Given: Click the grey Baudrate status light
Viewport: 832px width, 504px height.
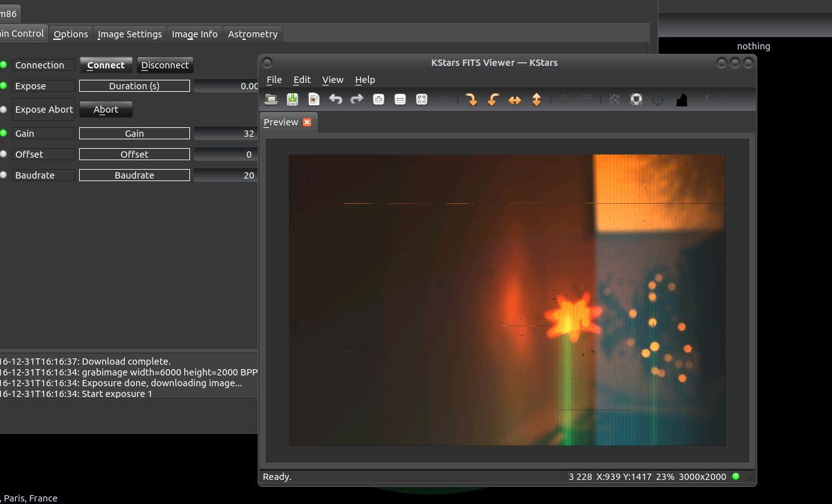Looking at the screenshot, I should click(4, 175).
